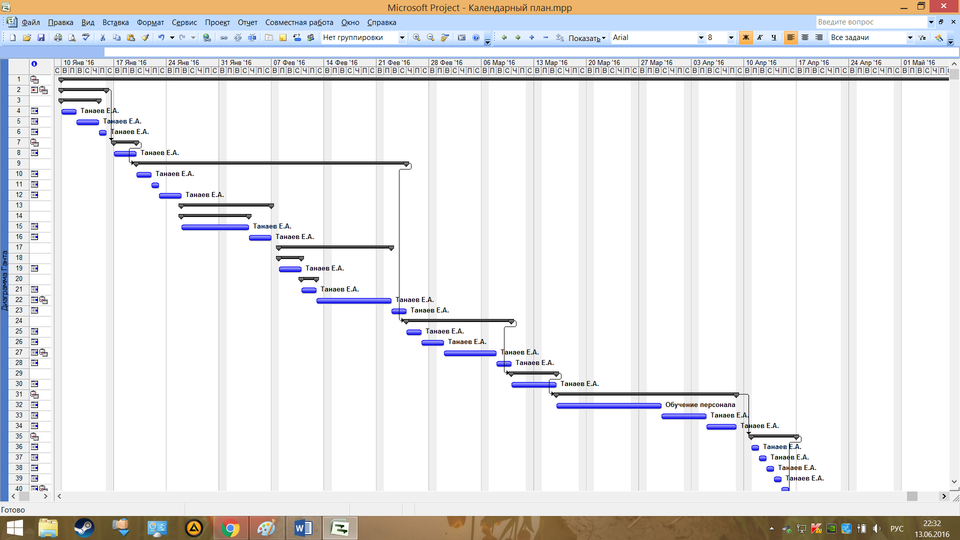Viewport: 960px width, 540px height.
Task: Click the horizontal Gantt scrollbar thumb
Action: pos(912,497)
